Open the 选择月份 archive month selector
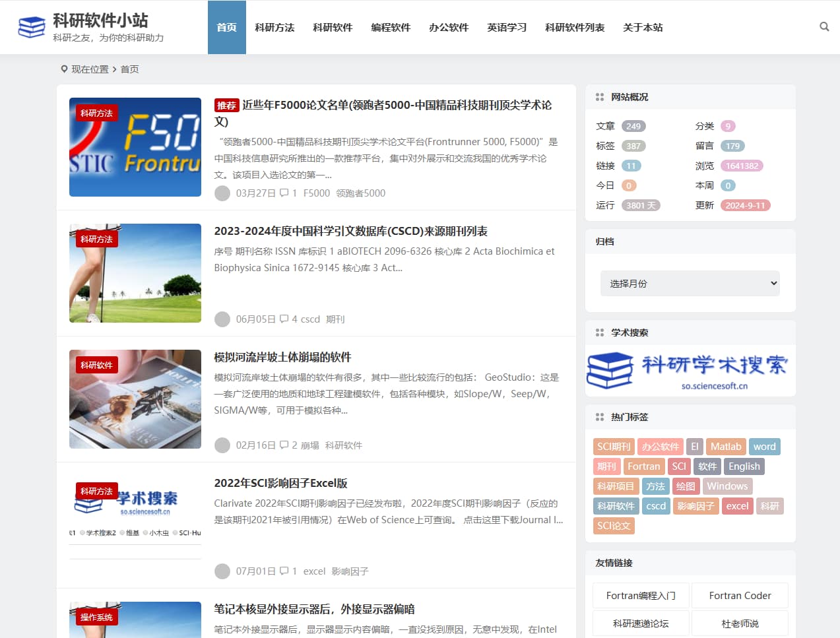 click(x=690, y=282)
